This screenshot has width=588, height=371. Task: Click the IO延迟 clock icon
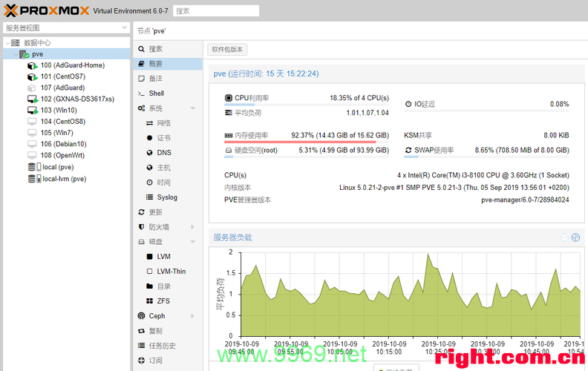pos(408,104)
